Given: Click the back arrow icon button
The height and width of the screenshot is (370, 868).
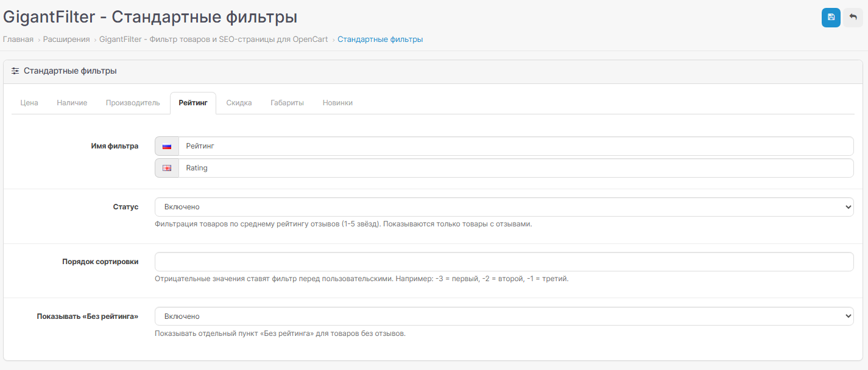Looking at the screenshot, I should (x=853, y=18).
